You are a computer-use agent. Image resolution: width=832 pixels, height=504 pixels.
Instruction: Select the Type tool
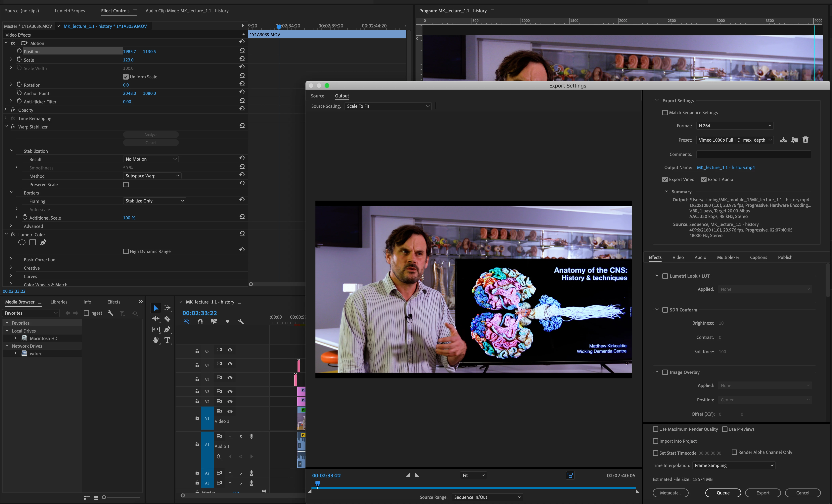[x=167, y=340]
